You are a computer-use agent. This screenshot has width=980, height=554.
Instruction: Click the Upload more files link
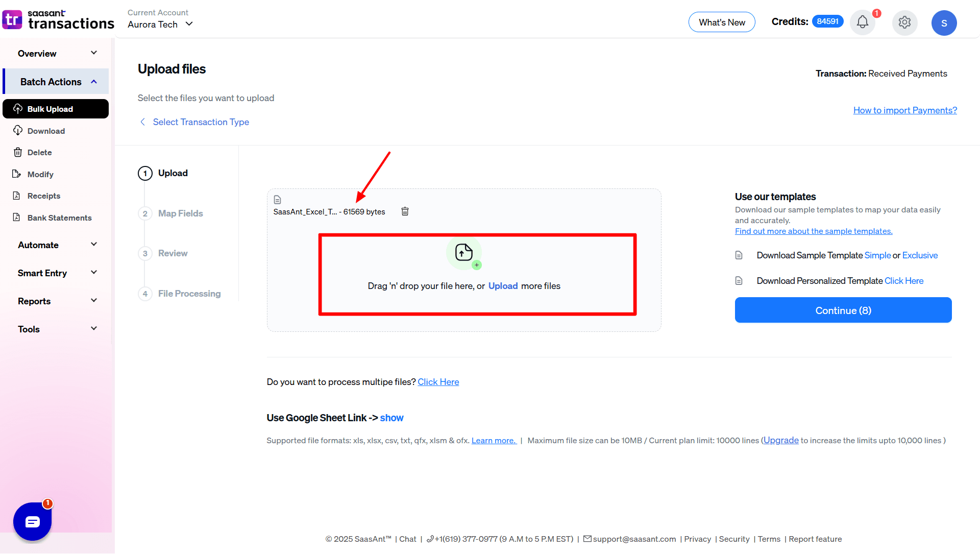click(x=503, y=286)
